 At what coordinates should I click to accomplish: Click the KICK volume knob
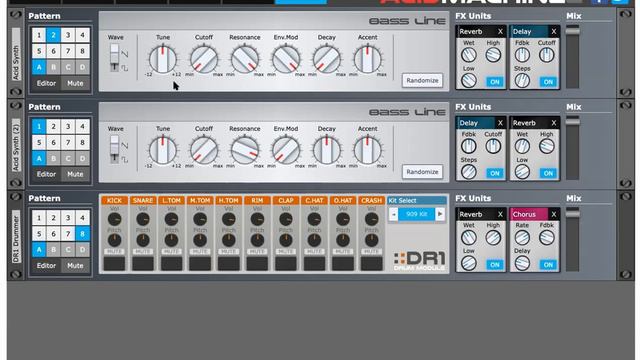(114, 220)
